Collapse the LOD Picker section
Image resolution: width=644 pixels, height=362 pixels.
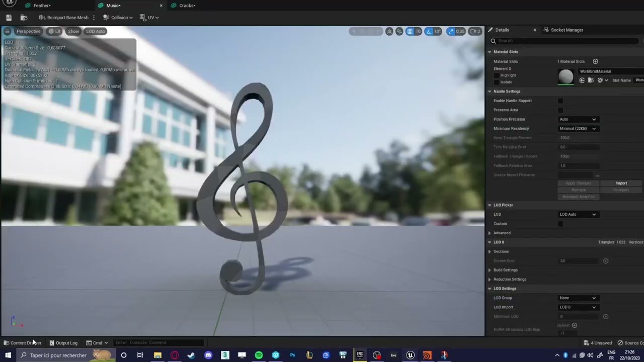(490, 205)
